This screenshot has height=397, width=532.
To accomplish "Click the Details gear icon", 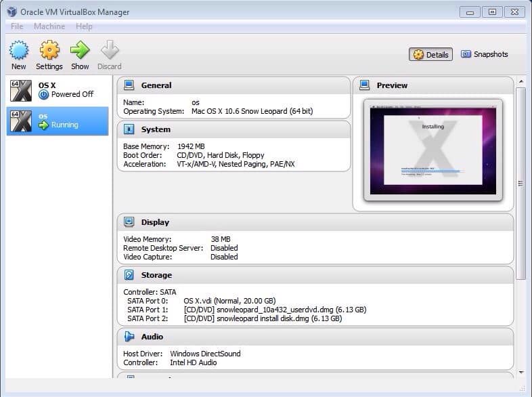I will (x=418, y=54).
